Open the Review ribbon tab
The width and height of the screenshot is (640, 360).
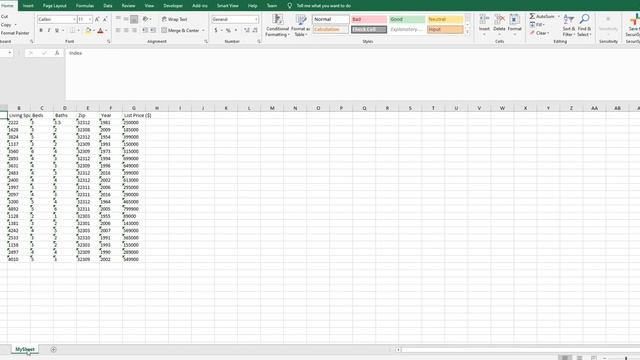(128, 6)
